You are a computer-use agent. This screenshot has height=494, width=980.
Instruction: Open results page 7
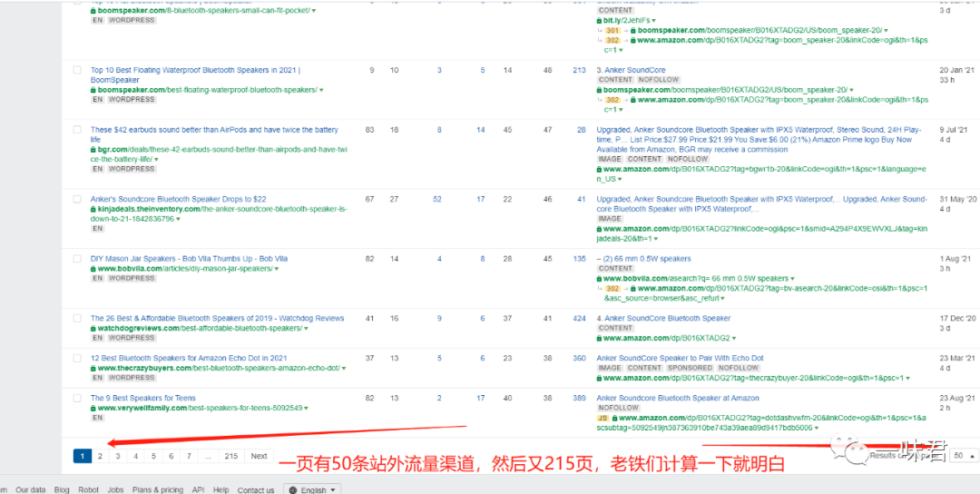(189, 456)
